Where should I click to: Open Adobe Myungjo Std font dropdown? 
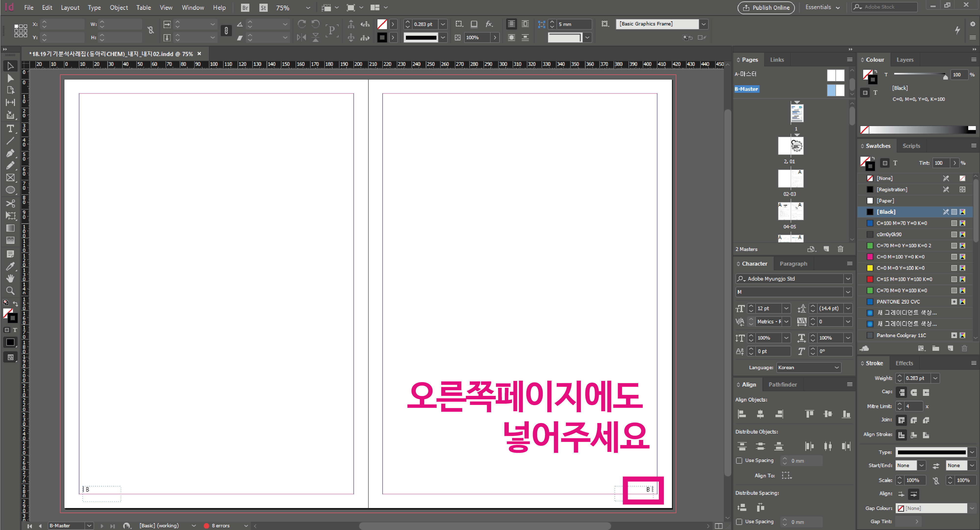coord(847,279)
